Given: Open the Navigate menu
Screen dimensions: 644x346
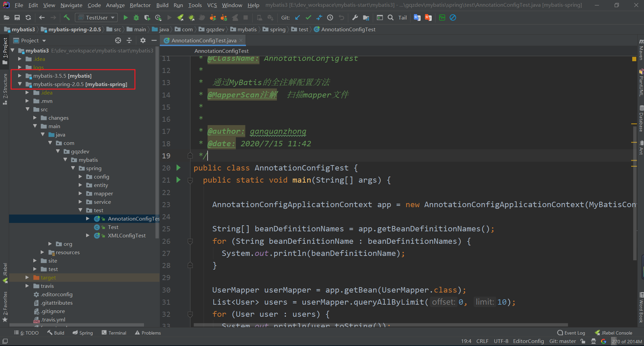Looking at the screenshot, I should click(x=71, y=5).
